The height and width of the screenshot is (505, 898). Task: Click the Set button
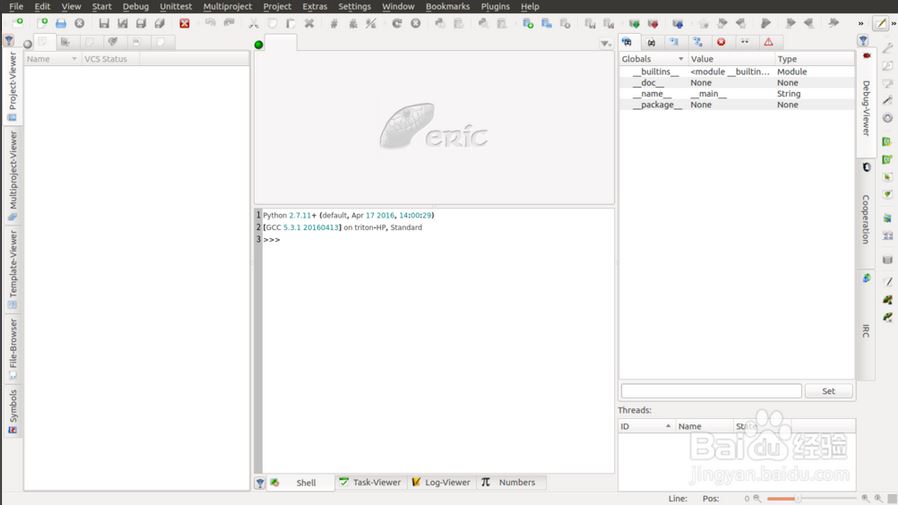(828, 391)
